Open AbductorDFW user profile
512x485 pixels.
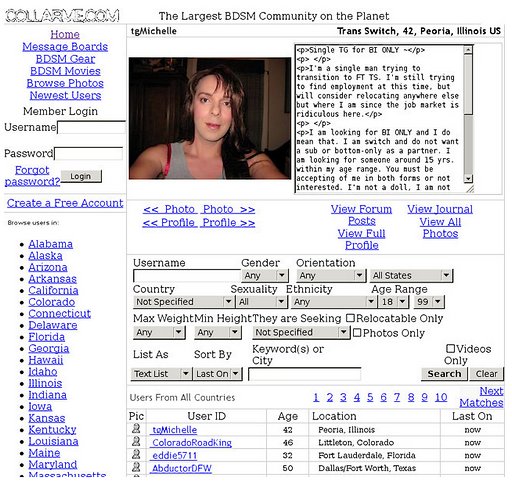[x=182, y=468]
